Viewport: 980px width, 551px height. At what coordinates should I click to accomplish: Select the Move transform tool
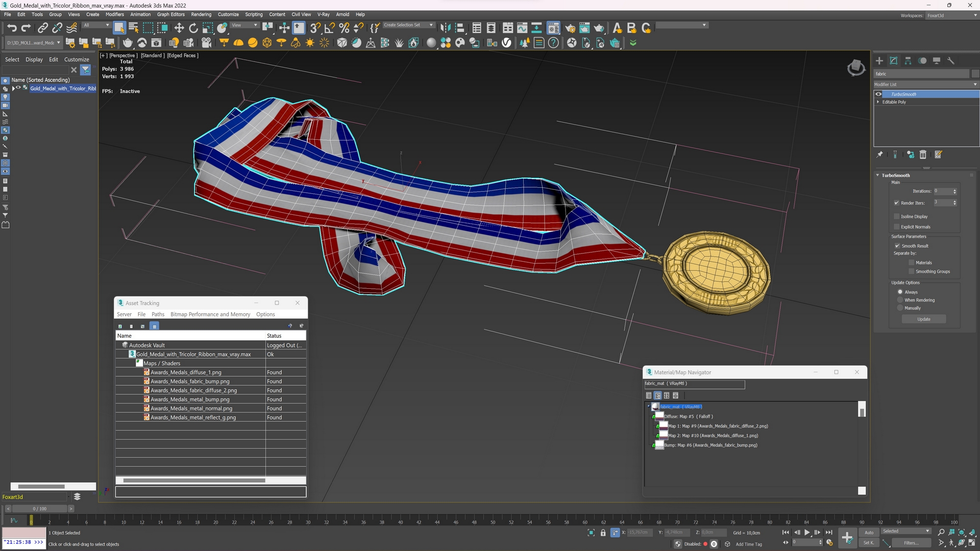click(179, 28)
